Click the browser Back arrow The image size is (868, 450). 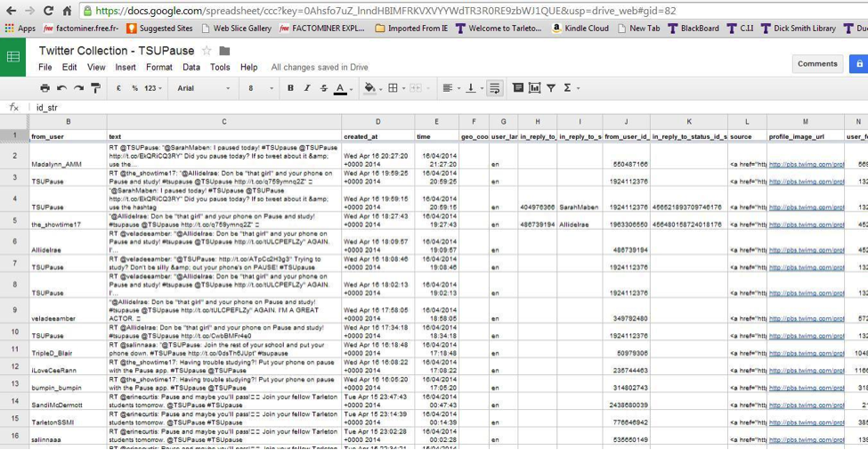coord(12,11)
